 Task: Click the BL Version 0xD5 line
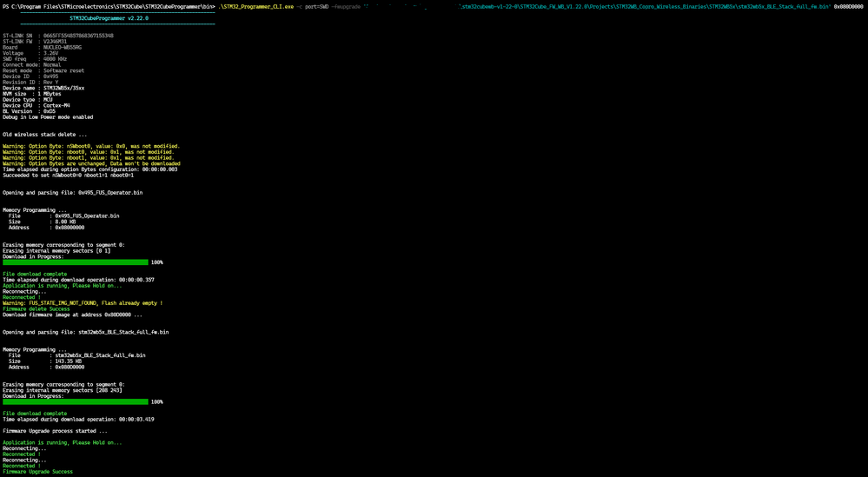pyautogui.click(x=30, y=111)
